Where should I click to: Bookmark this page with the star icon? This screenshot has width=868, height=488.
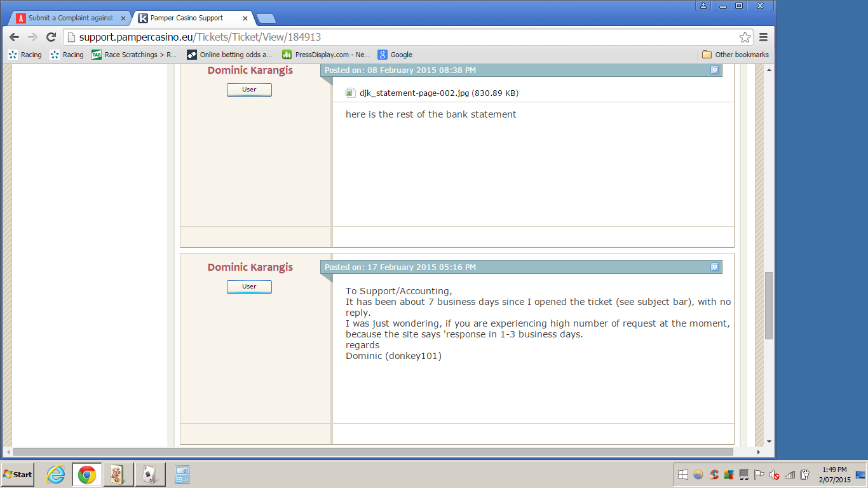coord(745,37)
